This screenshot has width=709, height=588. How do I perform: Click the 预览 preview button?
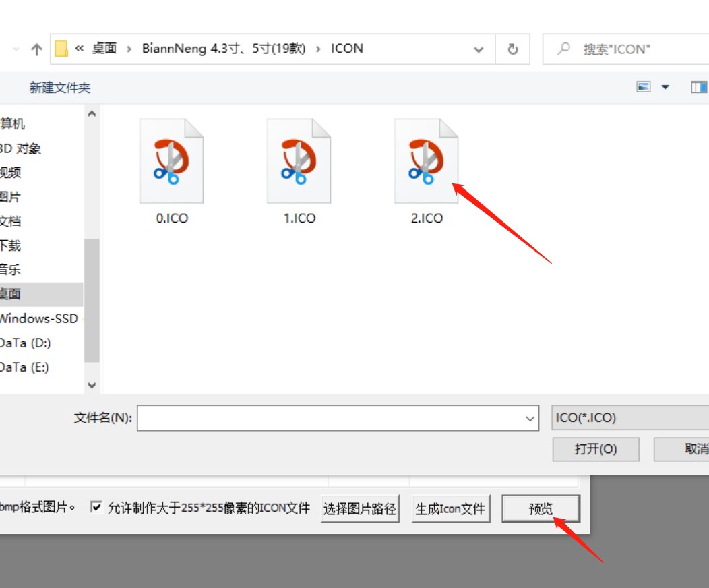tap(541, 509)
